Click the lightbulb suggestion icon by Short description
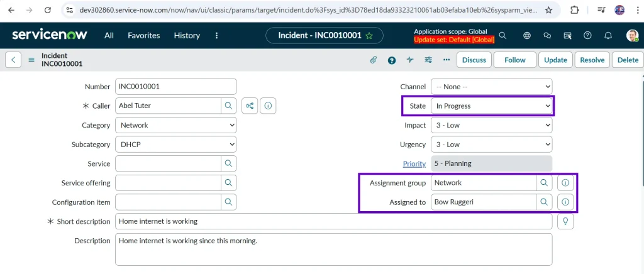The image size is (644, 274). coord(565,221)
